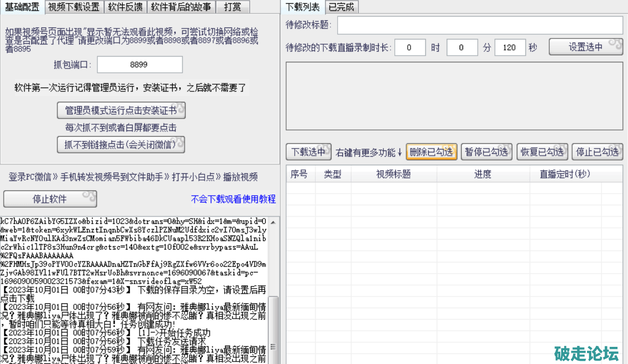Open the 软件反馈 tab
628x364 pixels.
coord(125,7)
